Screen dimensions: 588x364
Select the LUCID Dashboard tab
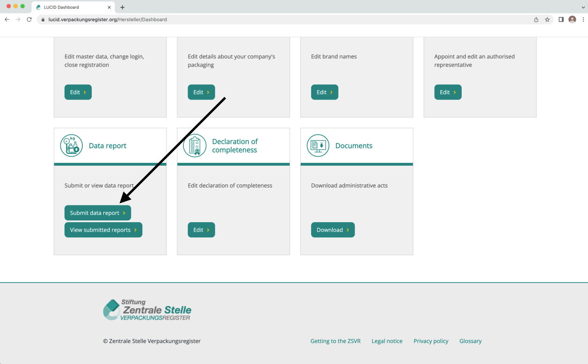coord(70,7)
